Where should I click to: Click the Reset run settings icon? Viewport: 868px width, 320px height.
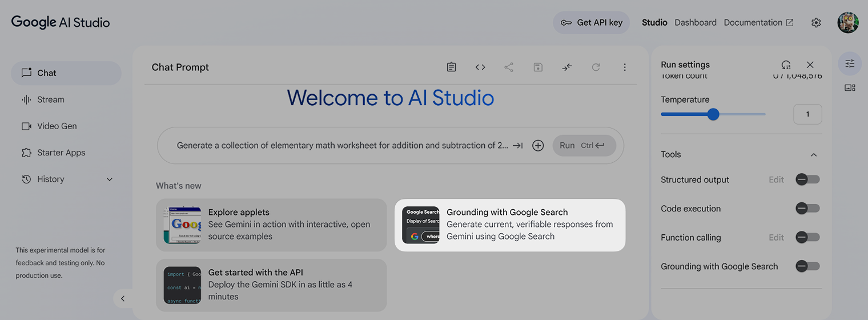pyautogui.click(x=786, y=65)
